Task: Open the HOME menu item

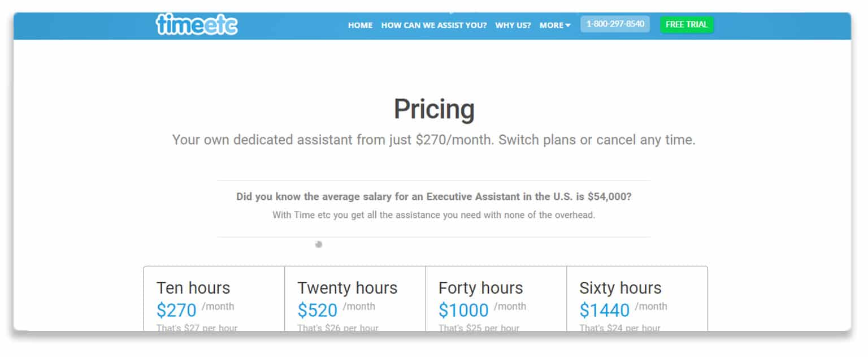Action: point(360,25)
